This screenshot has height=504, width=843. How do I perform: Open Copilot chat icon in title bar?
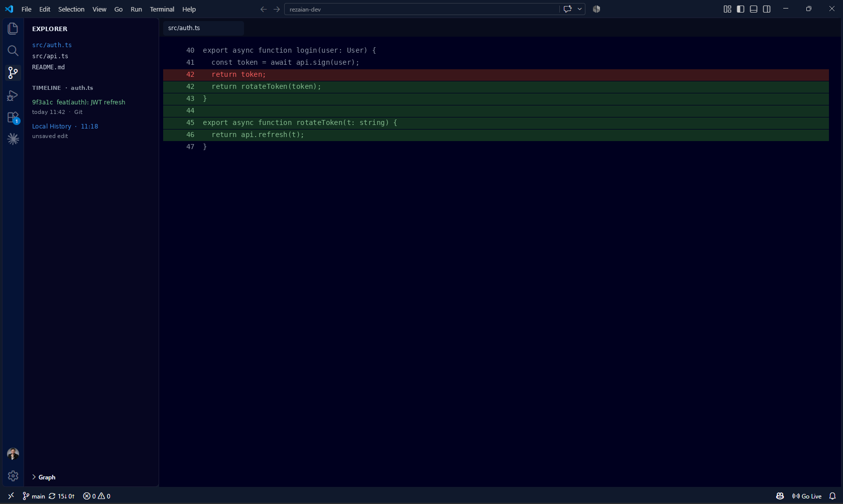568,9
